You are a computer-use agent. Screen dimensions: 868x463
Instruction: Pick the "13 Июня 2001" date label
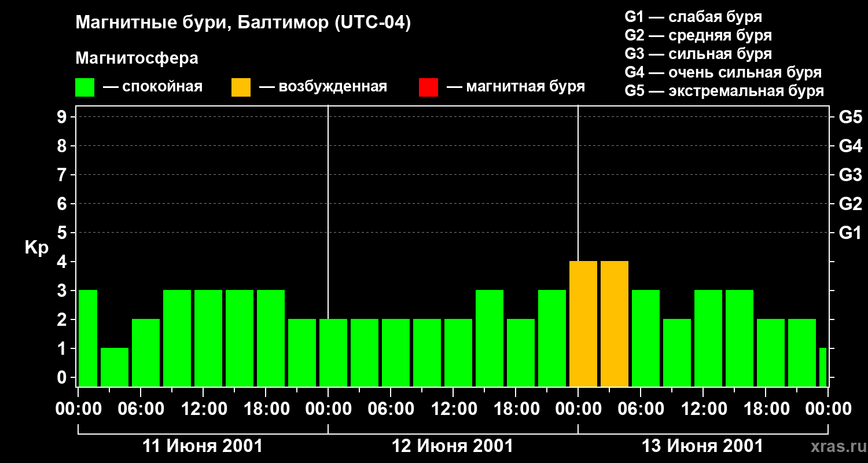703,446
